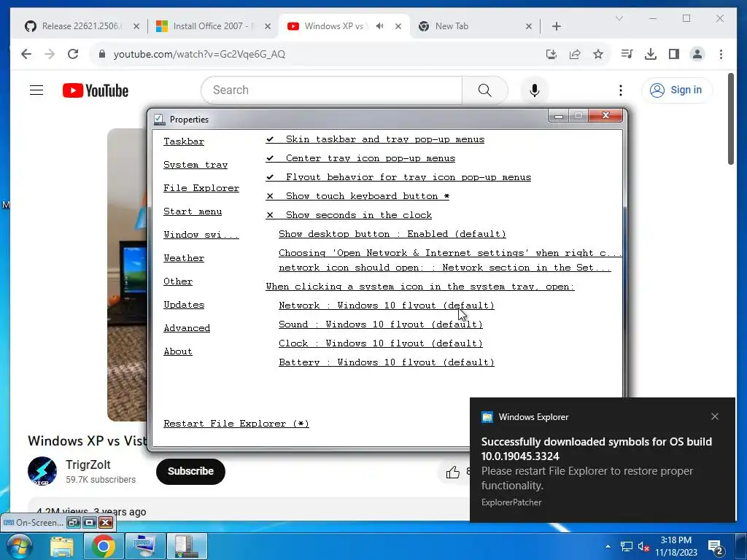Click the share page icon in address bar

click(575, 54)
